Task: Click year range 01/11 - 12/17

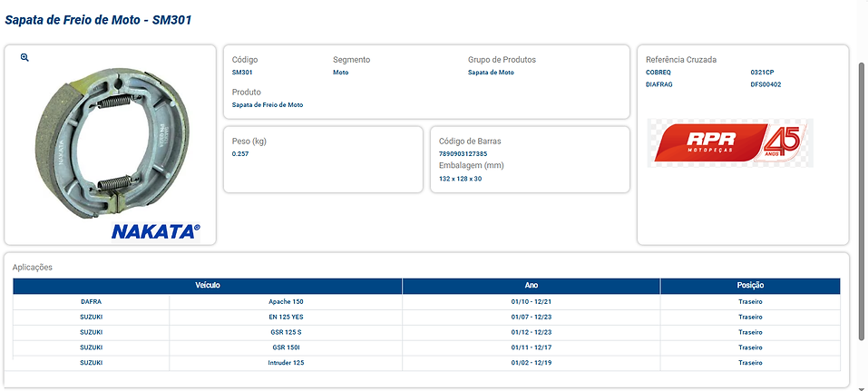Action: click(x=531, y=347)
